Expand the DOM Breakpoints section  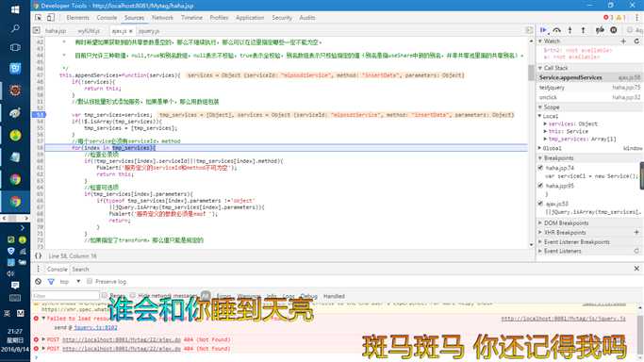(540, 222)
